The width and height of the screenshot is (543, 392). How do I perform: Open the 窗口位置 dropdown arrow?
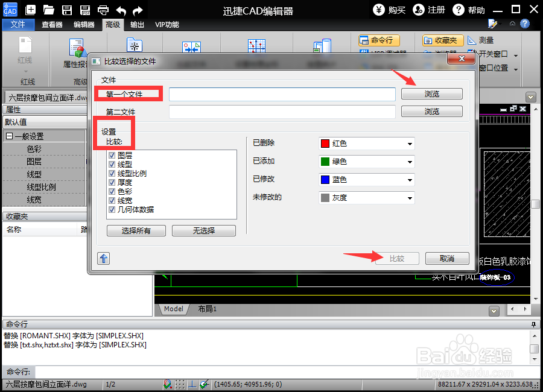coord(516,69)
